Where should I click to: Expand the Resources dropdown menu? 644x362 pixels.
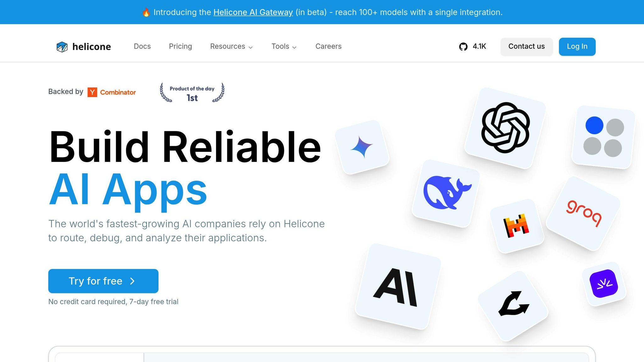pyautogui.click(x=231, y=47)
